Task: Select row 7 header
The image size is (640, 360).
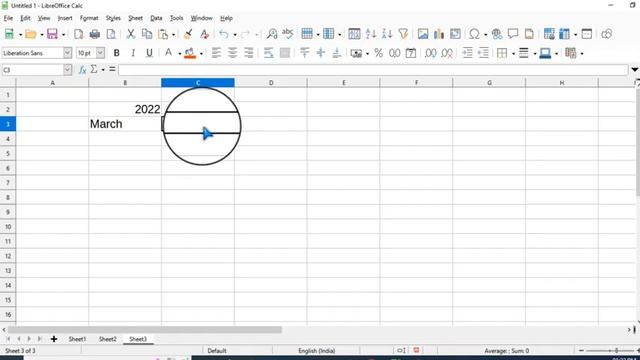Action: (8, 183)
